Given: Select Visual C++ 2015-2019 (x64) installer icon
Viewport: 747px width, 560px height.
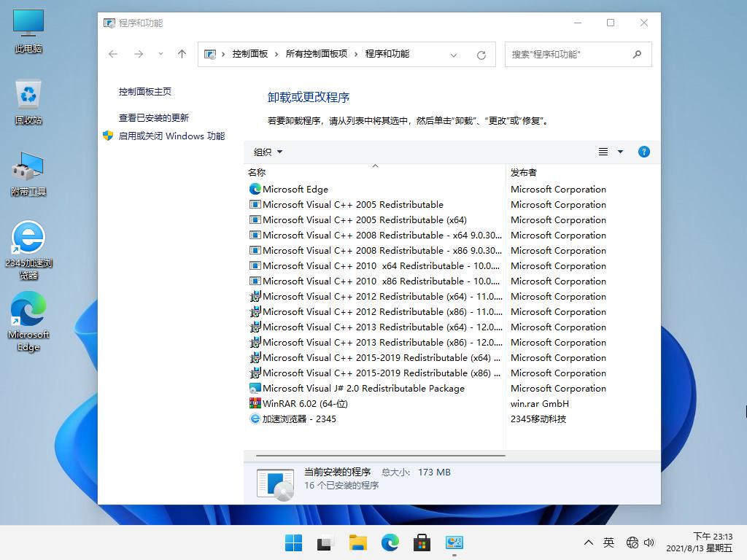Looking at the screenshot, I should (x=255, y=357).
